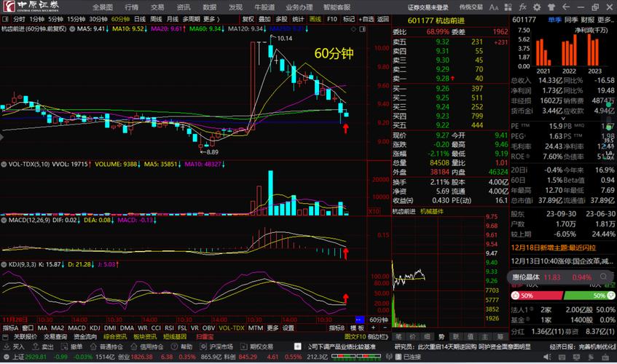The width and height of the screenshot is (617, 364).
Task: Click the 买入 buy icon
Action: (x=7, y=347)
